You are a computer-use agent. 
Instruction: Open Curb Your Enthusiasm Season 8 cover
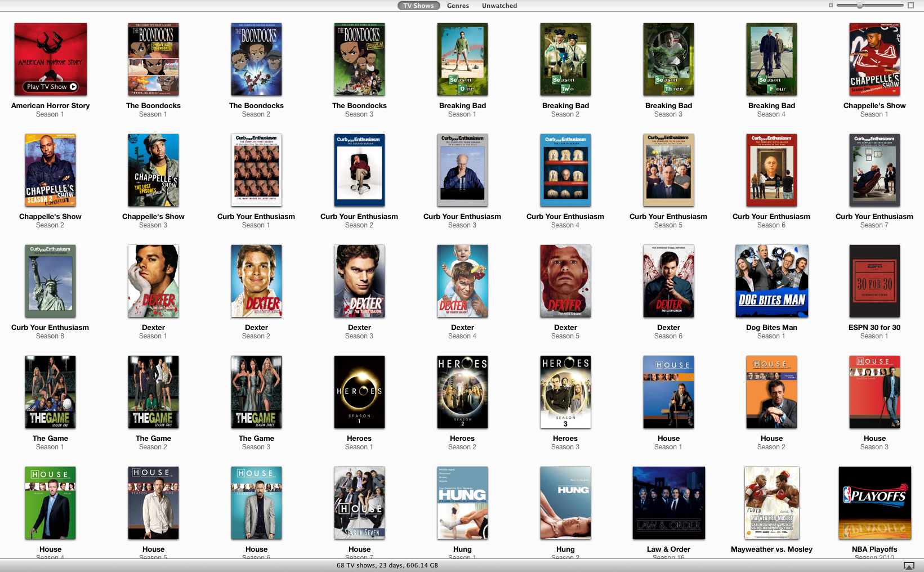50,281
